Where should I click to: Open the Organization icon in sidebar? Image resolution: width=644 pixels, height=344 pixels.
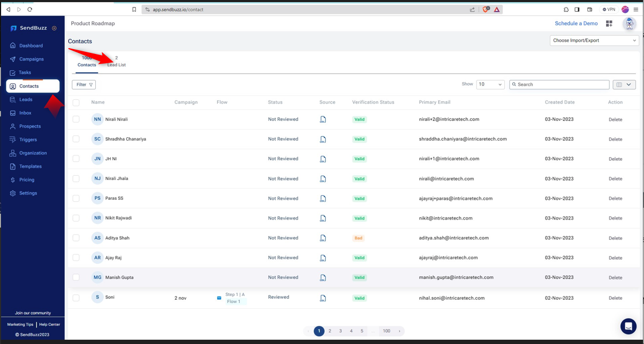[13, 153]
